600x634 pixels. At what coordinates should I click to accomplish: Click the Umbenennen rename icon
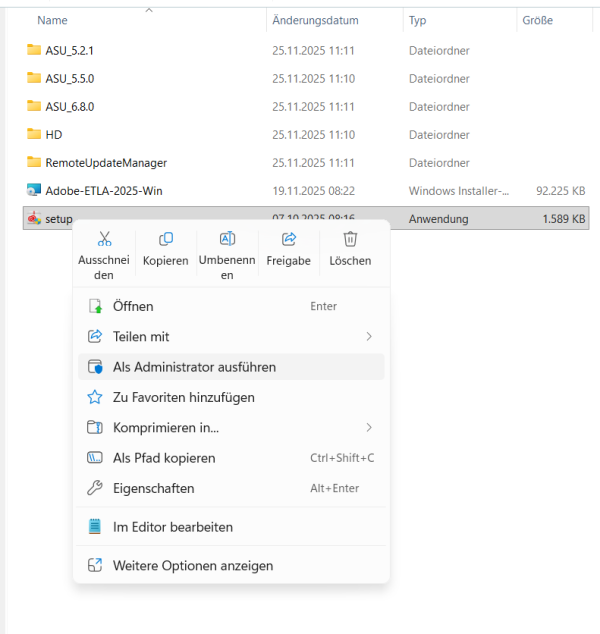point(227,239)
